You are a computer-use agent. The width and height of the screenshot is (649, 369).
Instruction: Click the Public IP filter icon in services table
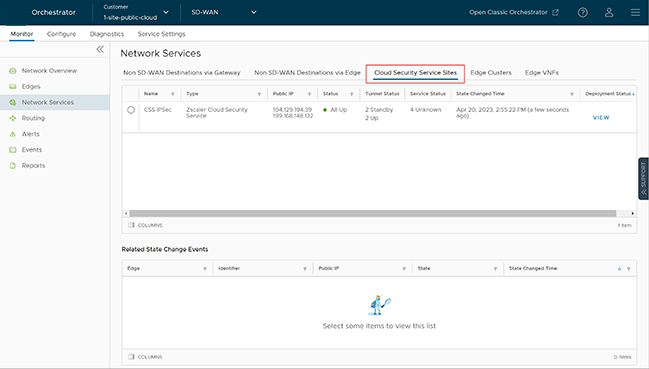pyautogui.click(x=309, y=94)
